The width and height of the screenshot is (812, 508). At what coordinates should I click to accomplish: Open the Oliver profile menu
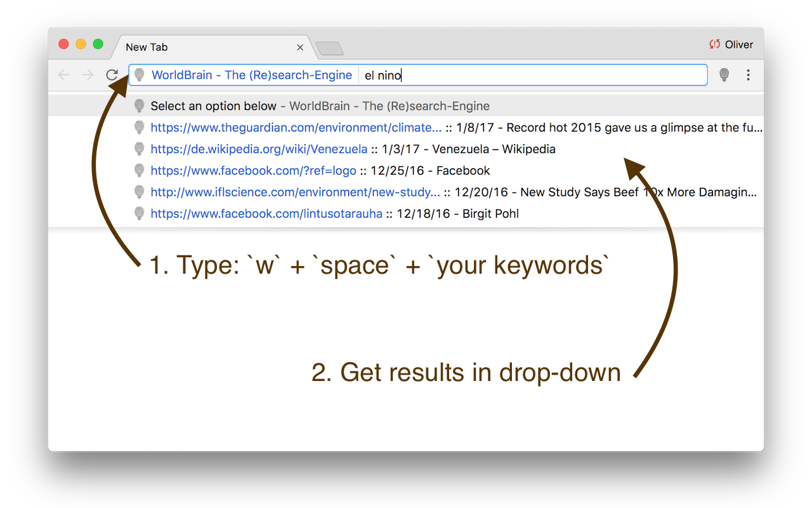click(731, 44)
